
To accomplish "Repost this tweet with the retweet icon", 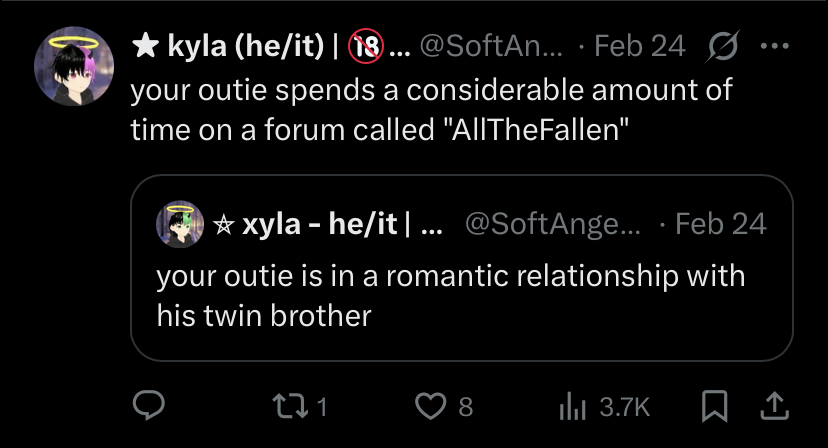I will coord(288,405).
